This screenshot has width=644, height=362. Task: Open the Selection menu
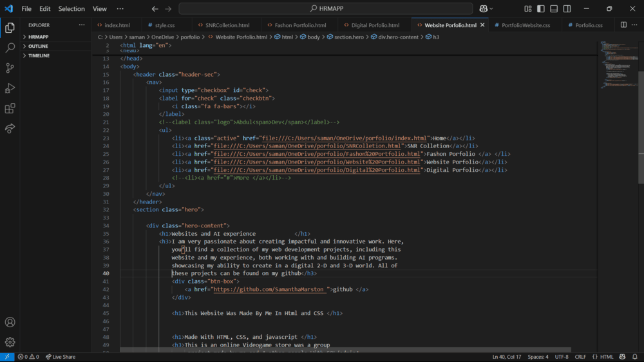(x=71, y=9)
